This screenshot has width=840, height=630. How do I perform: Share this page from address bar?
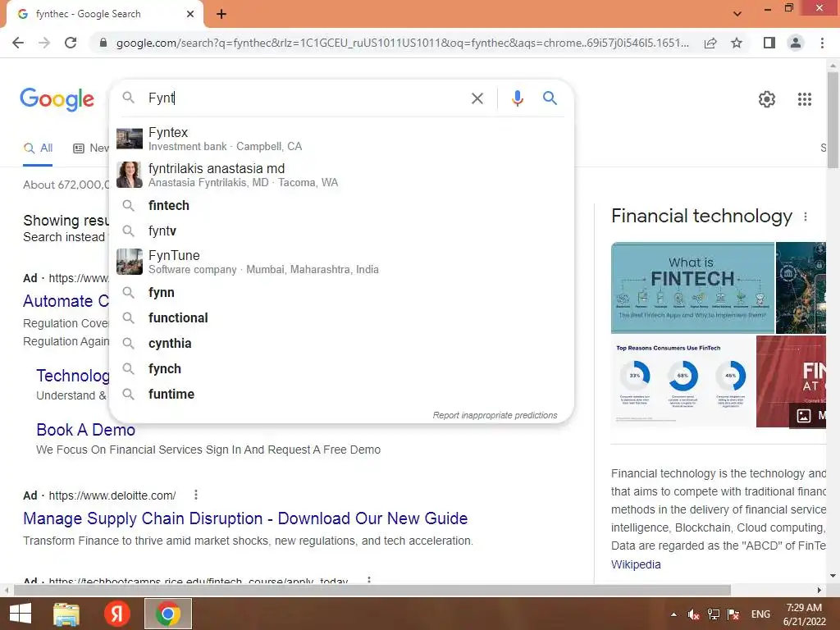[x=710, y=43]
